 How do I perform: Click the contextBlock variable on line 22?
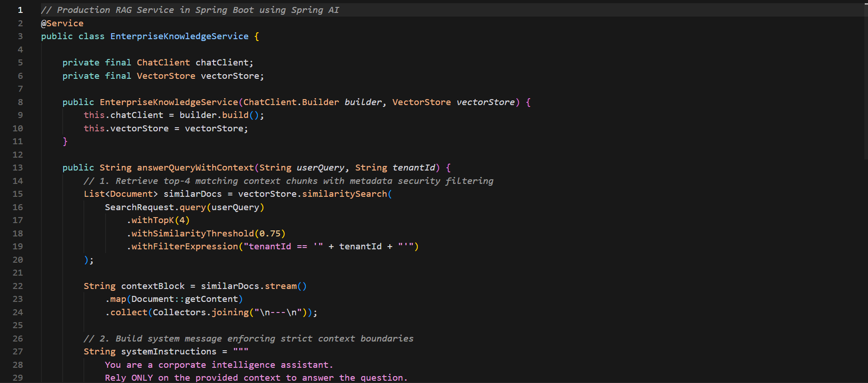point(153,286)
